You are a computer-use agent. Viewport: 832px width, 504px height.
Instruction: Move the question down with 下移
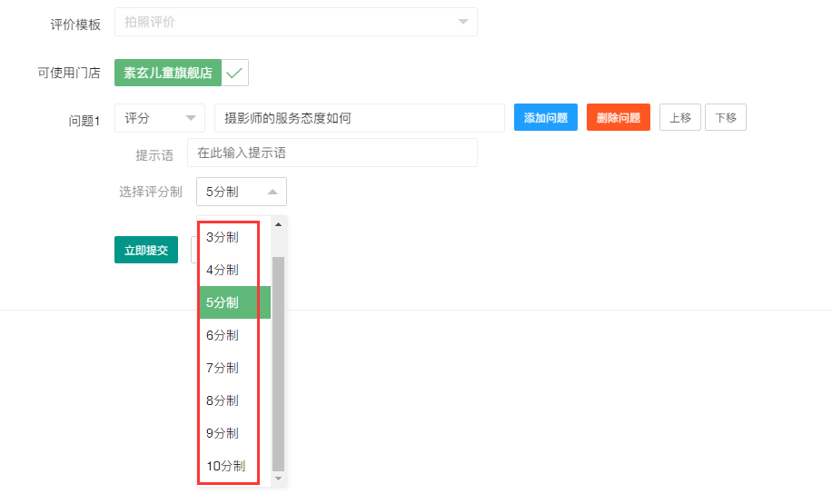[725, 118]
